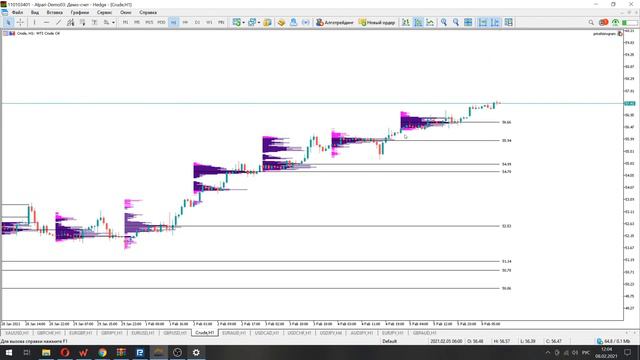Open the Справка menu

[148, 12]
